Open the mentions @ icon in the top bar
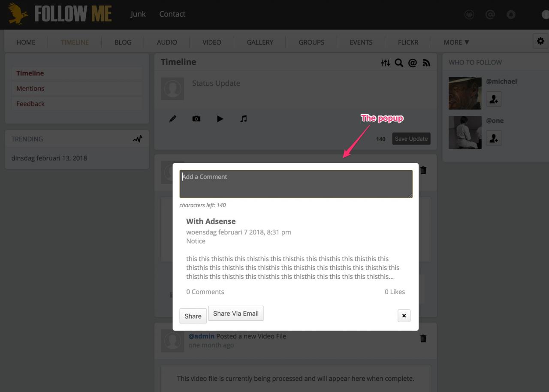 pyautogui.click(x=490, y=14)
